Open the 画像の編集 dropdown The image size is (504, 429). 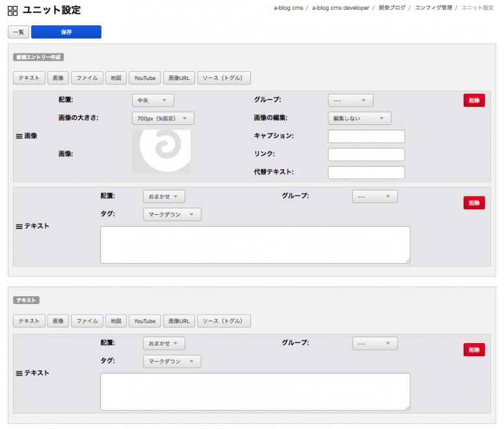(359, 118)
